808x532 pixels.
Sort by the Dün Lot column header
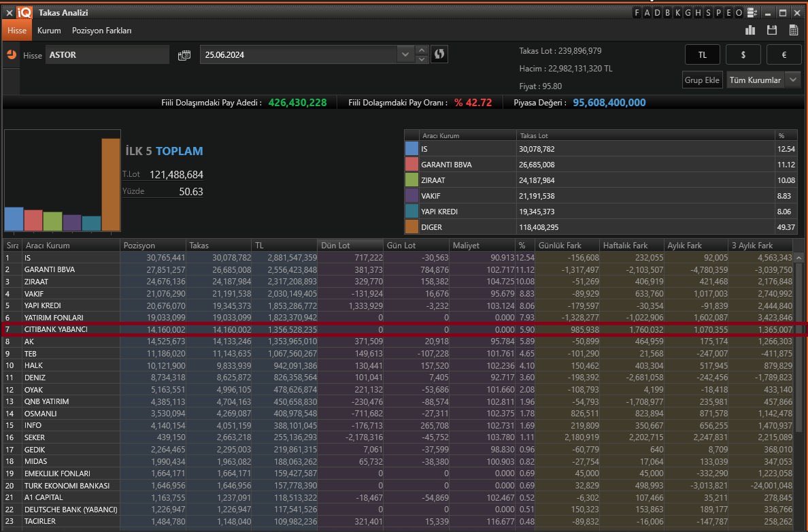tap(350, 246)
